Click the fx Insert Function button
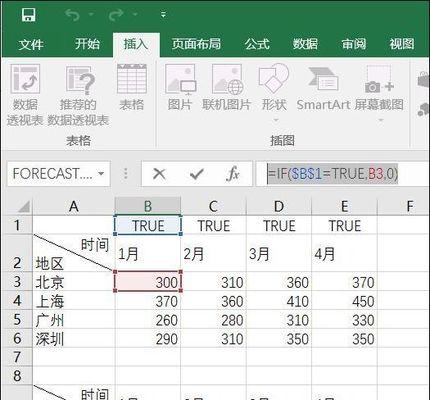Screen dimensions: 430x400 232,173
